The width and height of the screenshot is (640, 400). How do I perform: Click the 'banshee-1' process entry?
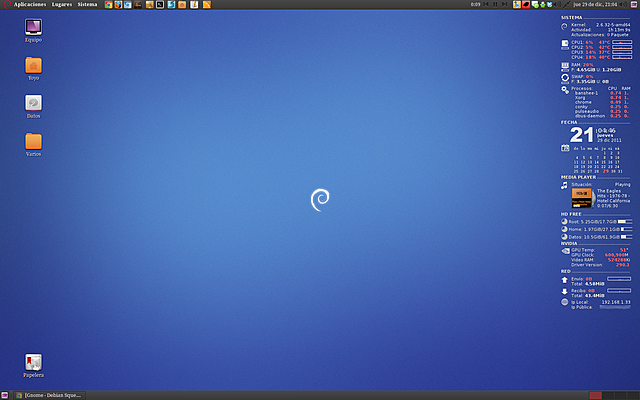coord(586,93)
